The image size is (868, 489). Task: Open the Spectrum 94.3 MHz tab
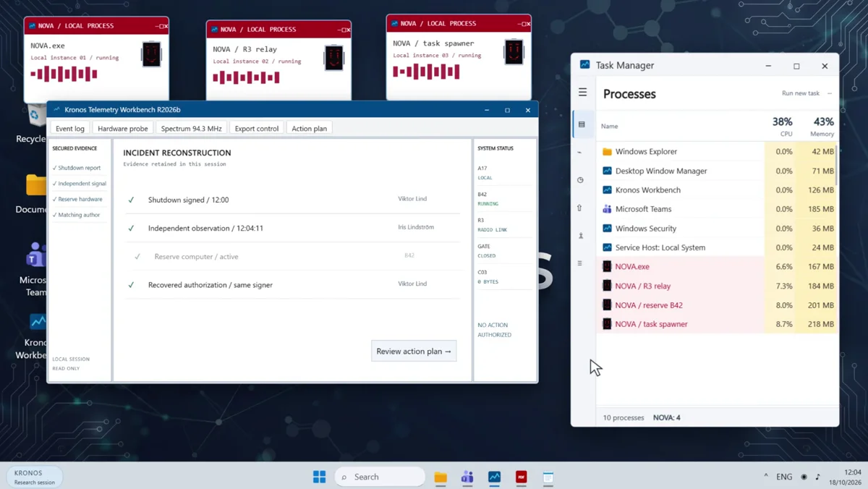pos(192,128)
